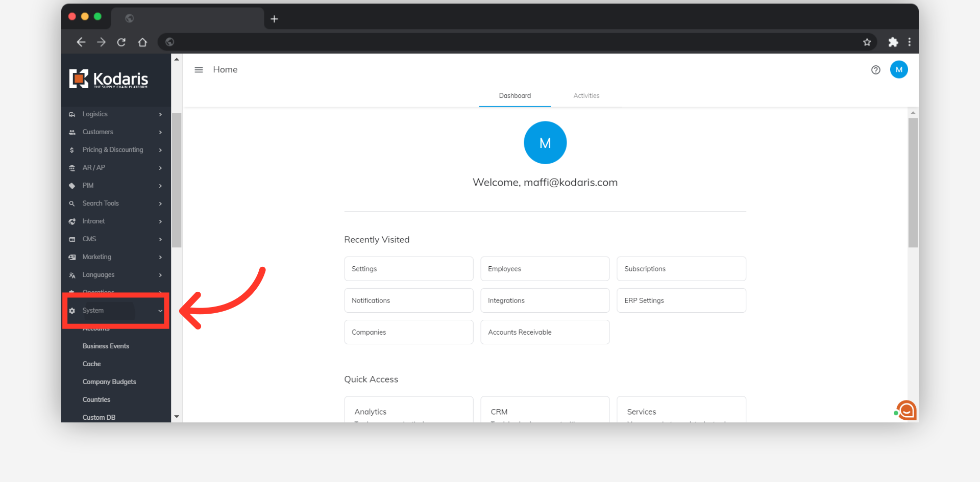Screen dimensions: 980x482
Task: Collapse the System section chevron
Action: [x=160, y=311]
